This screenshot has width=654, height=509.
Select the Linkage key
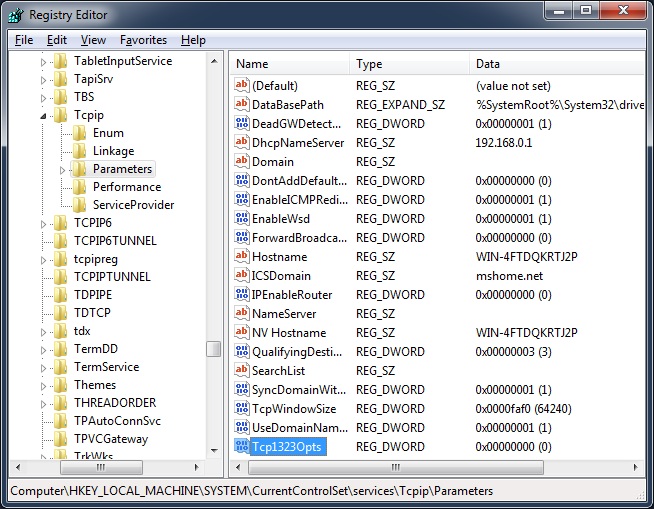tap(113, 151)
